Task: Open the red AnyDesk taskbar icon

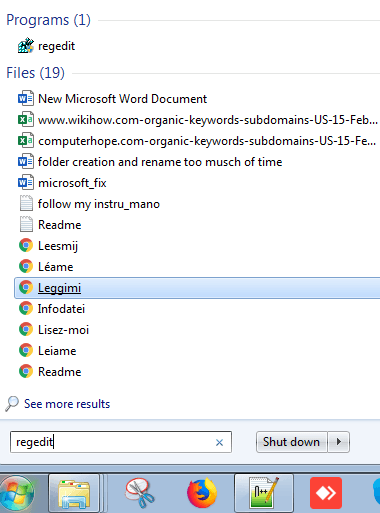Action: click(326, 493)
